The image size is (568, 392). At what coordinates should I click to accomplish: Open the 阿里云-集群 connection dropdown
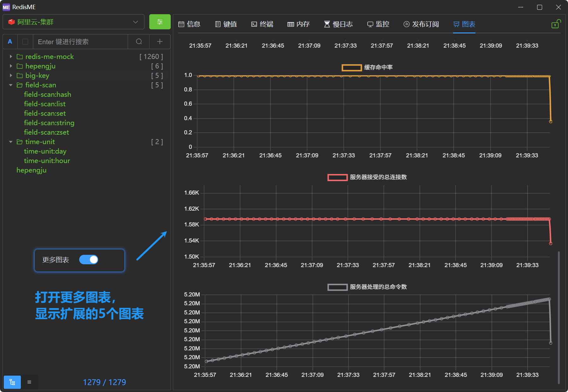[x=73, y=22]
